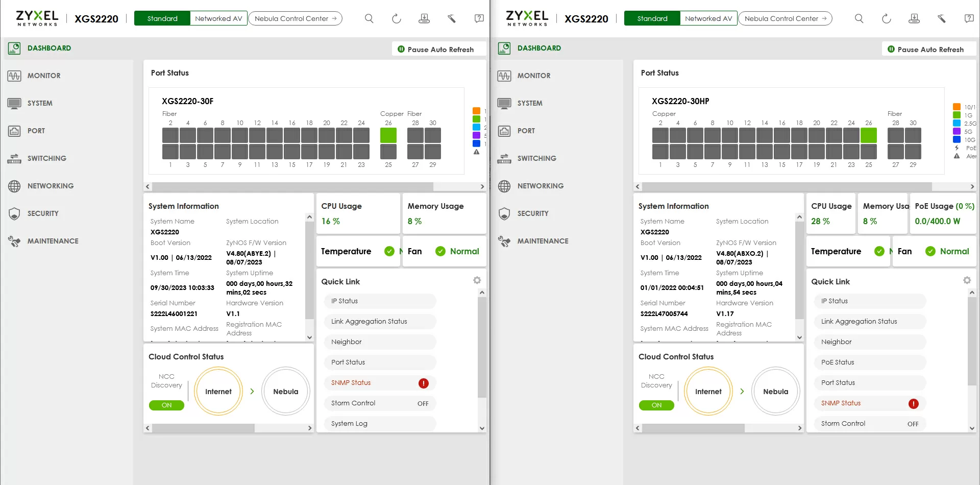Click the search icon in right window header
The width and height of the screenshot is (980, 485).
[859, 18]
